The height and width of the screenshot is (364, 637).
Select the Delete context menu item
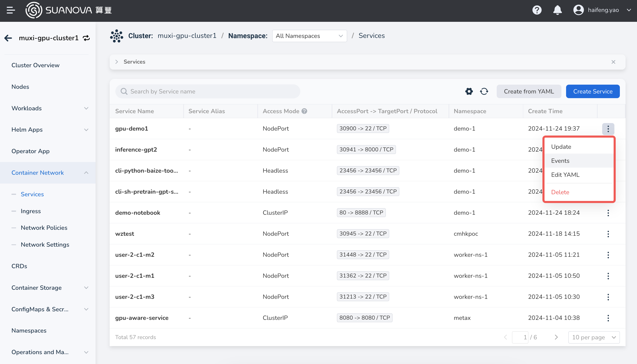click(560, 192)
